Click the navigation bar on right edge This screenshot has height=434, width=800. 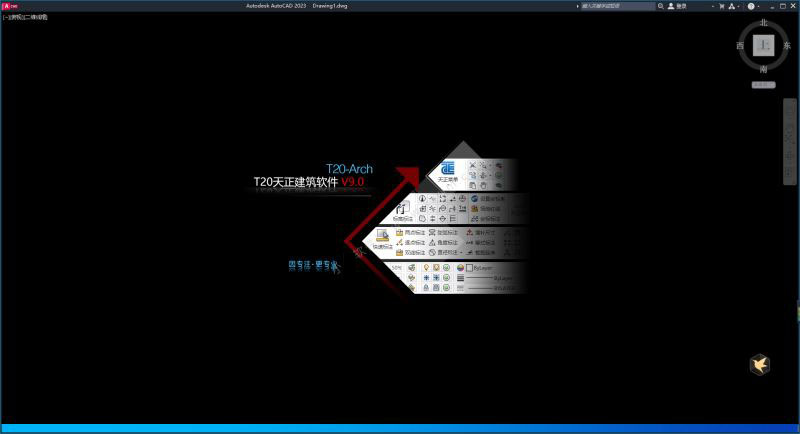[x=790, y=140]
